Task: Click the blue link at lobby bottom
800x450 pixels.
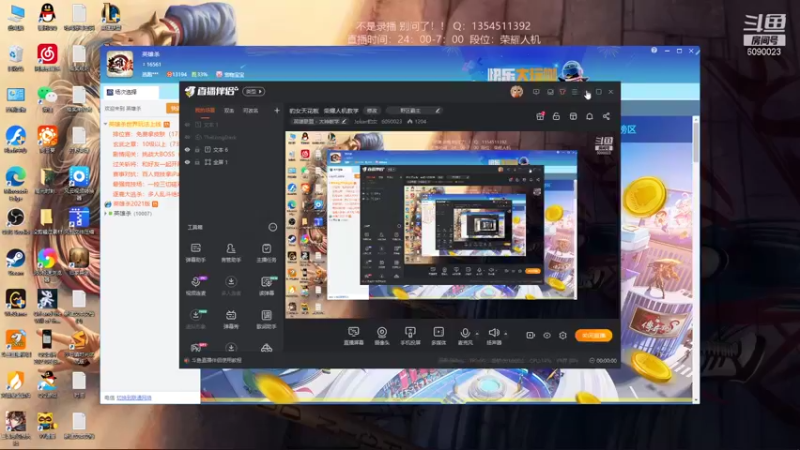Action: pyautogui.click(x=134, y=397)
